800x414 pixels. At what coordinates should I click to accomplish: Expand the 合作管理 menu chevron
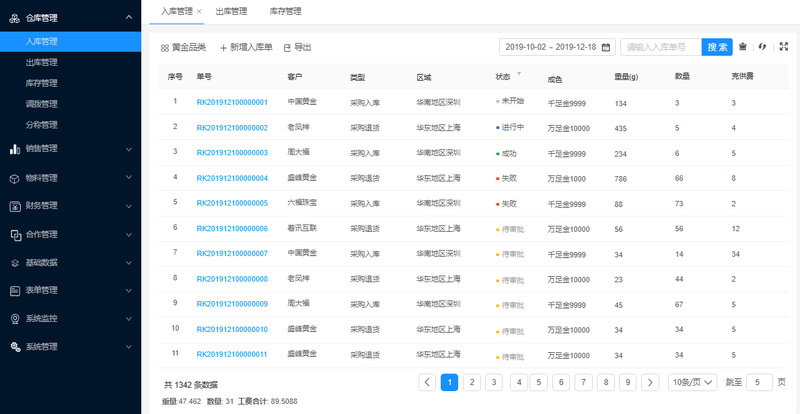click(129, 234)
